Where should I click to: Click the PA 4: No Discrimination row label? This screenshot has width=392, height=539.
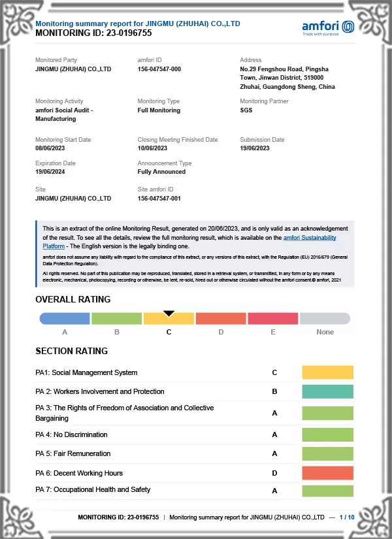(x=71, y=434)
